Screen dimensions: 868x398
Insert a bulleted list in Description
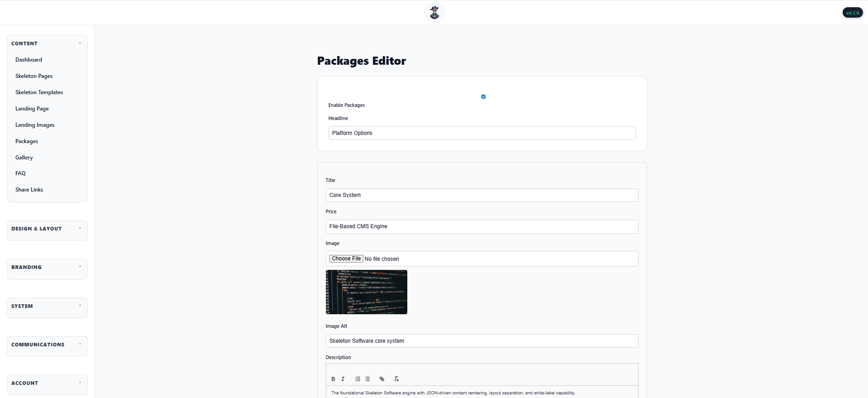click(367, 379)
